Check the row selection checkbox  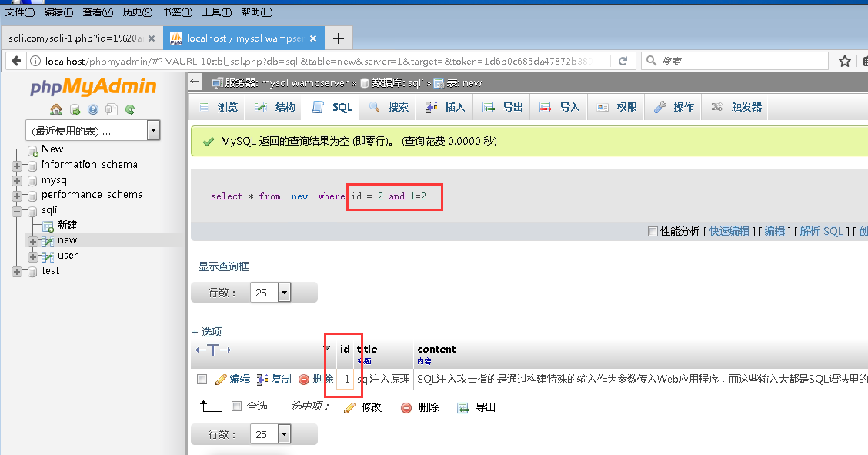pos(202,379)
